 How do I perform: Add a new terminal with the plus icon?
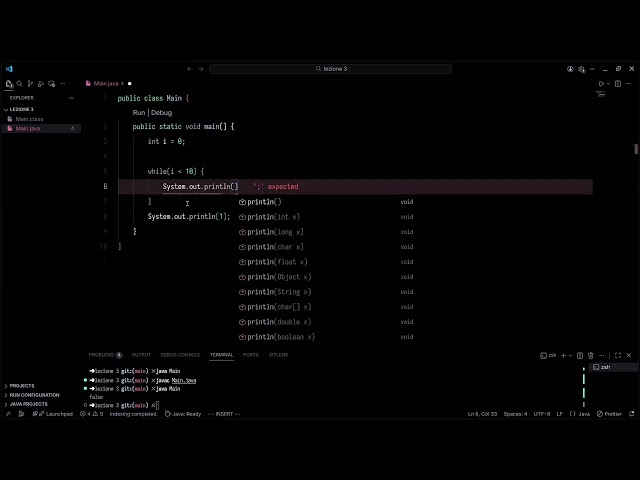563,356
